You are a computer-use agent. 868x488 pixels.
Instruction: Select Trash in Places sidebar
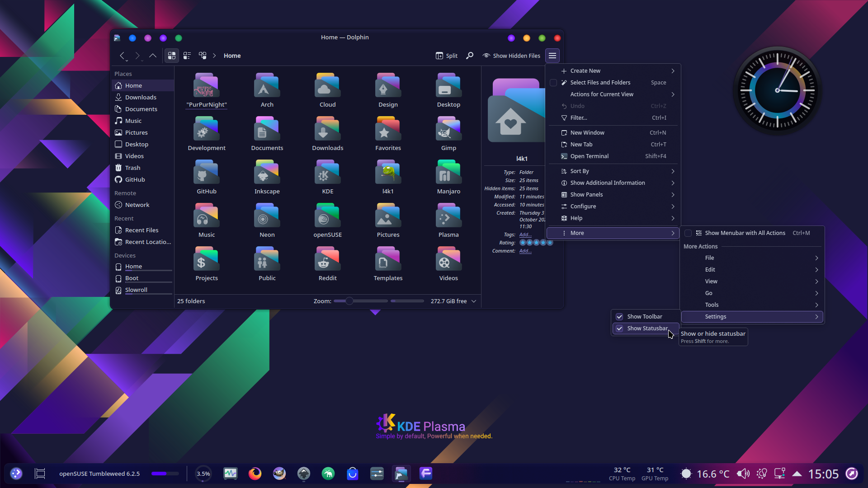[142, 168]
